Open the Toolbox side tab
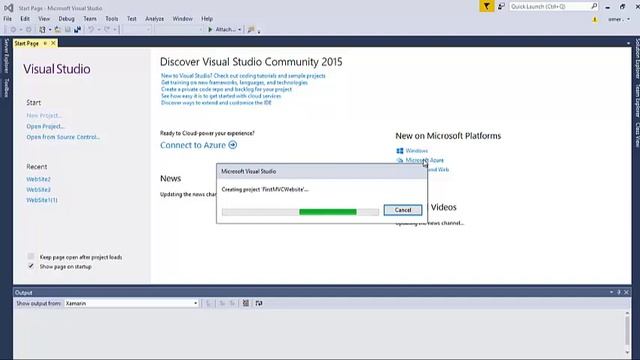Viewport: 640px width, 360px height. 6,87
